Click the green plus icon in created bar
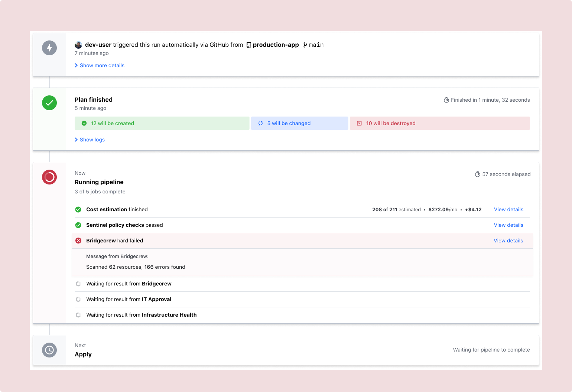 (84, 123)
